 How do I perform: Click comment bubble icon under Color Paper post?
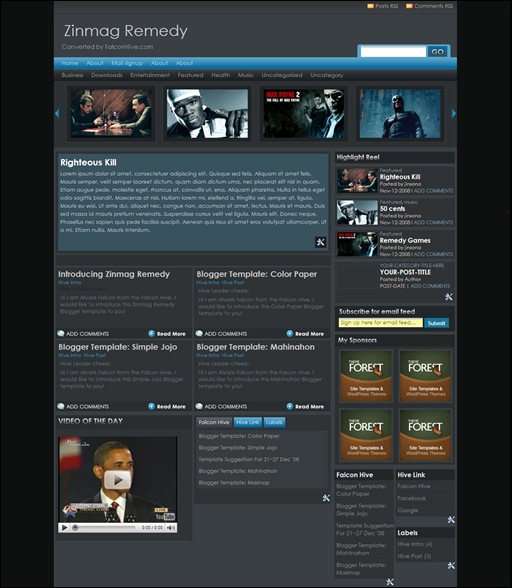point(199,333)
